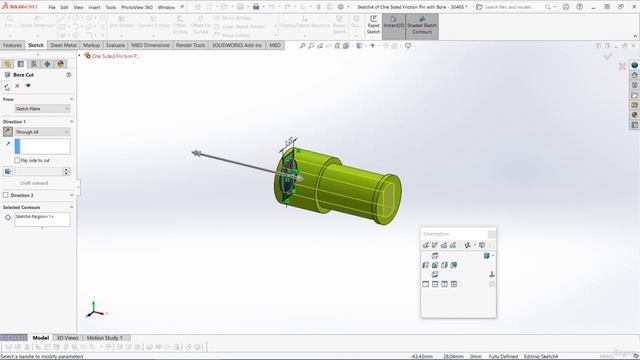Click Direction of Extrusion selection box

pyautogui.click(x=42, y=147)
